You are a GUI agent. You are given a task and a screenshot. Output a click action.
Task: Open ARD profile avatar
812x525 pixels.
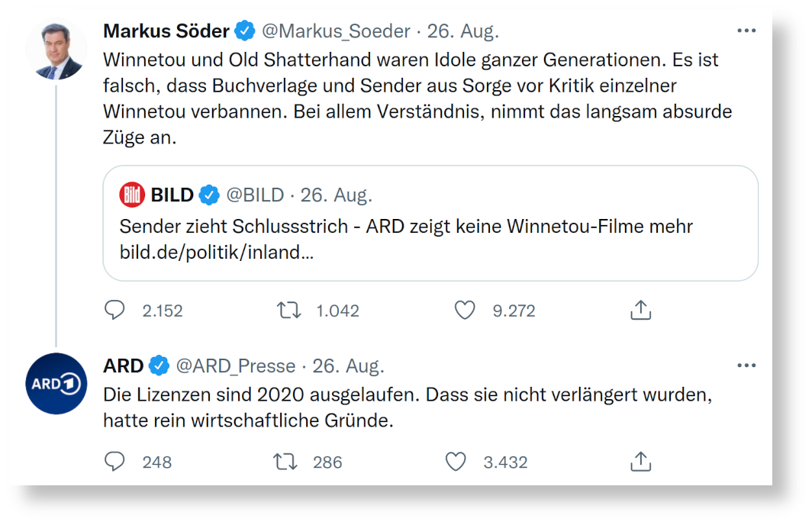click(x=56, y=384)
